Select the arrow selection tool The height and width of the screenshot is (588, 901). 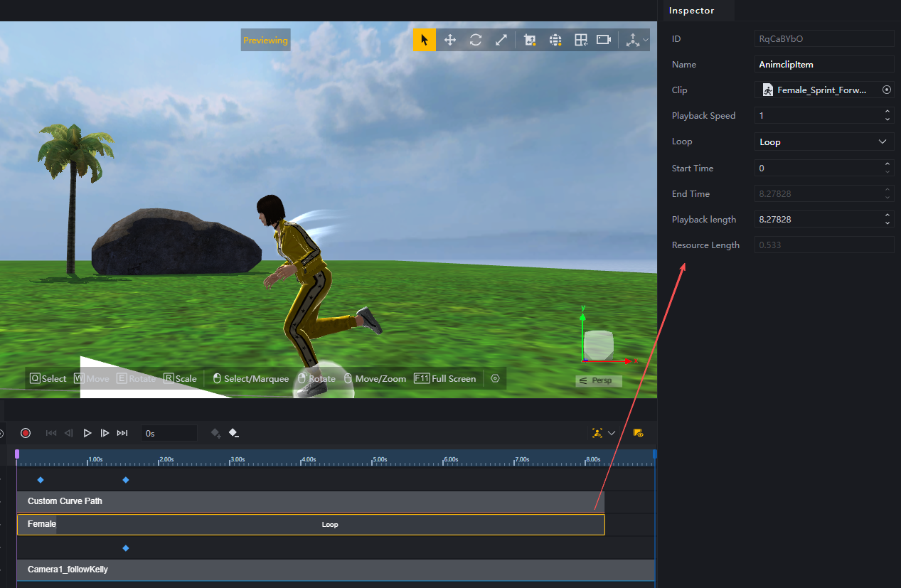point(425,40)
